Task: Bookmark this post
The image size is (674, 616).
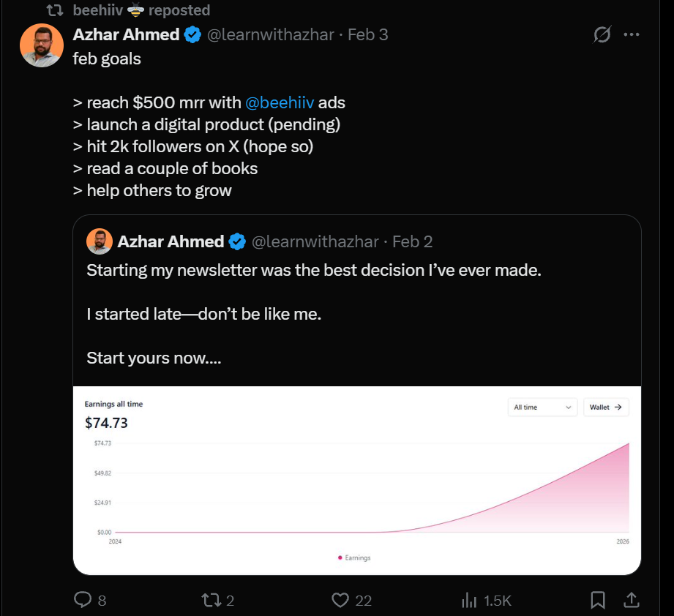Action: coord(598,599)
